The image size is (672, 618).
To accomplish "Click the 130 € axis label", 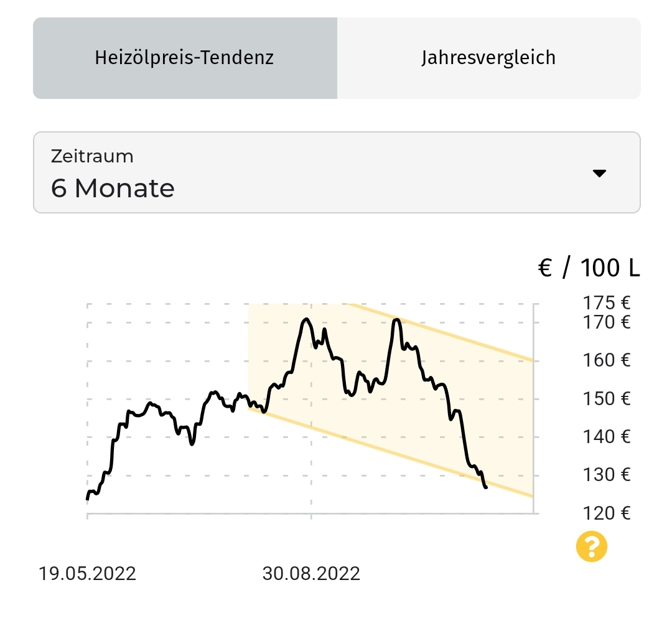I will pos(607,475).
